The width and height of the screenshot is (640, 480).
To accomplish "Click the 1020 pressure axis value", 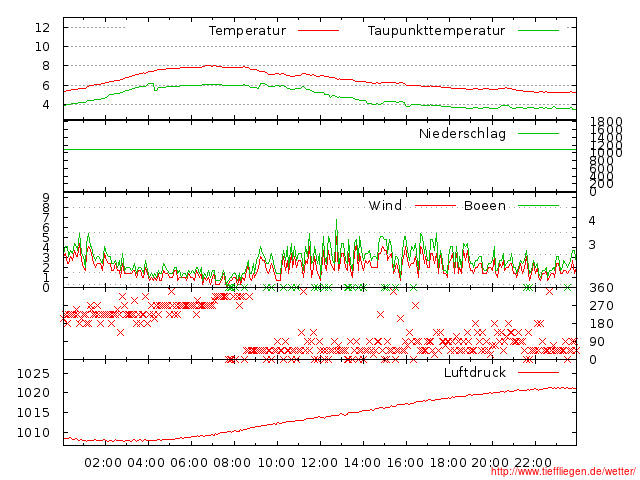I will 33,393.
